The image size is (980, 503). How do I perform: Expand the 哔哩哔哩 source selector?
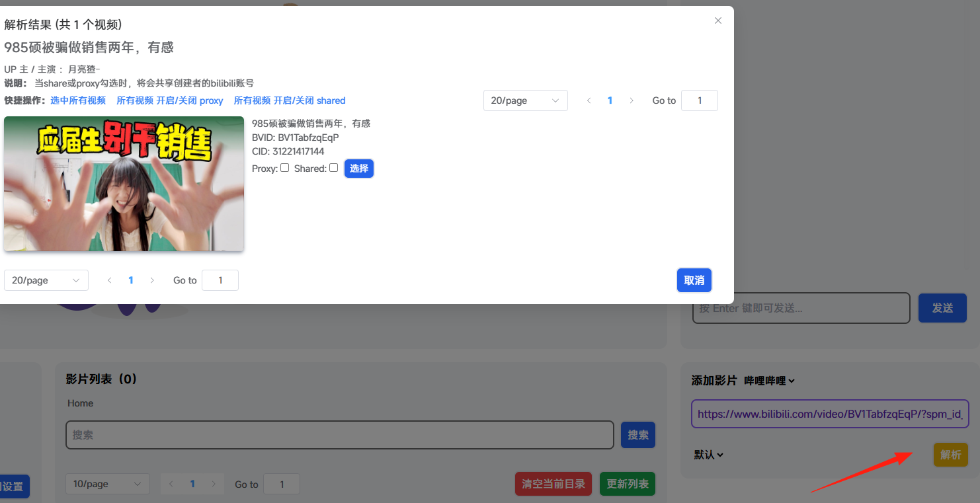tap(770, 381)
